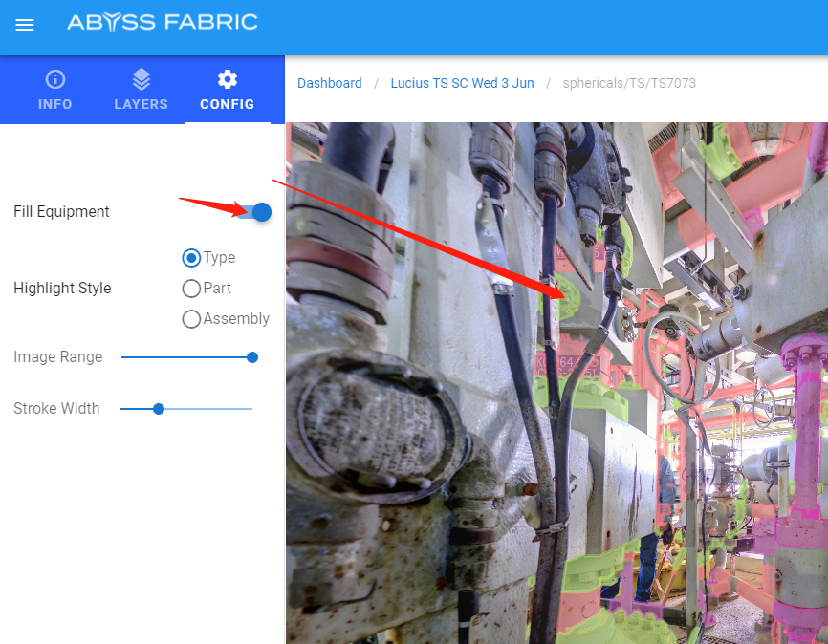Click the Stroke Width slider handle
Screen dimensions: 828x644
pyautogui.click(x=159, y=409)
